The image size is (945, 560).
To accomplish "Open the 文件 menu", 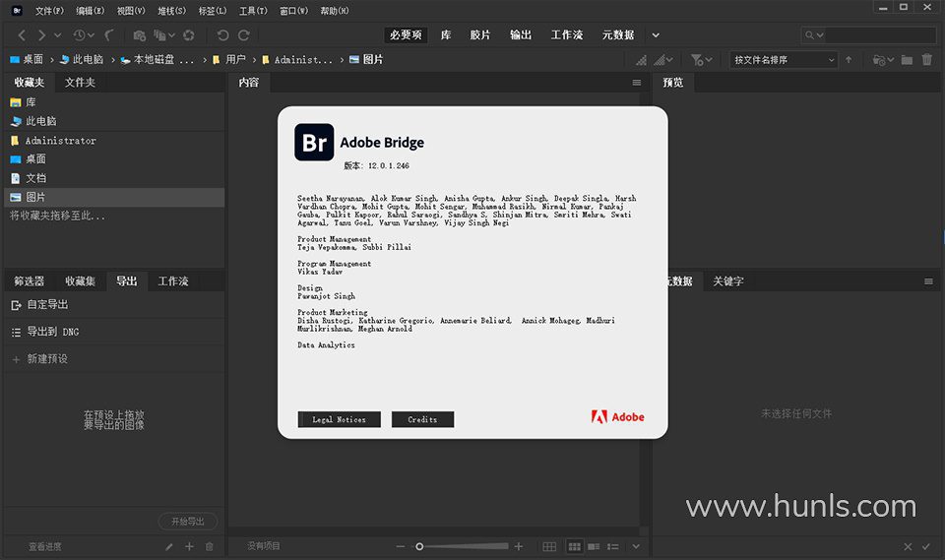I will click(x=49, y=11).
